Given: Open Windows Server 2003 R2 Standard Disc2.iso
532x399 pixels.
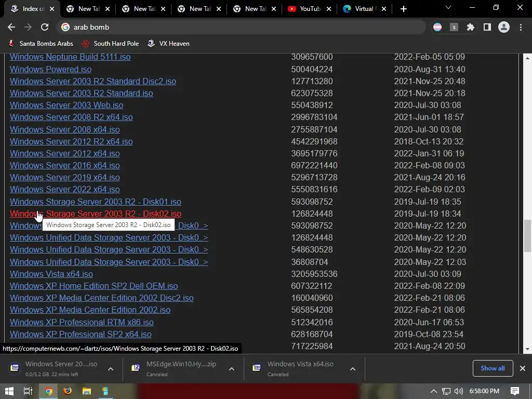Looking at the screenshot, I should tap(93, 81).
